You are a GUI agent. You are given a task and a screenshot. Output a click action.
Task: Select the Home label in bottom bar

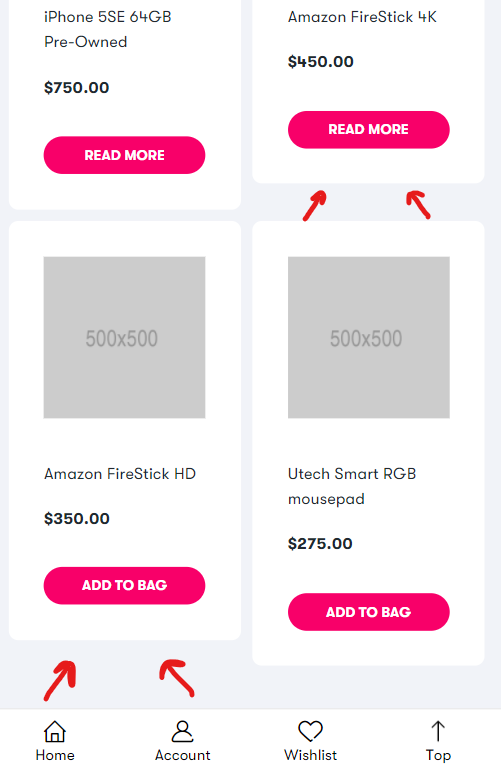pos(55,755)
